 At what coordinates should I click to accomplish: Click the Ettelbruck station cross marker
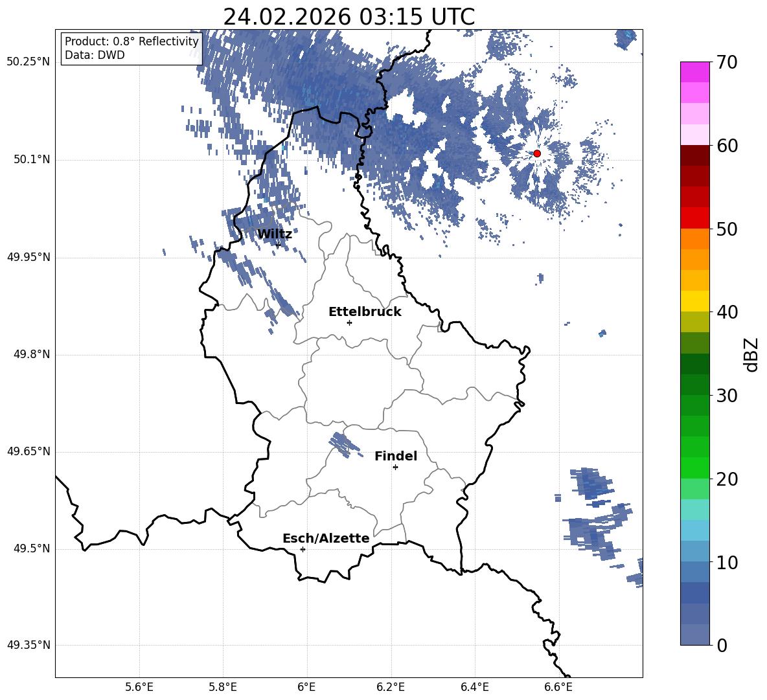(349, 322)
